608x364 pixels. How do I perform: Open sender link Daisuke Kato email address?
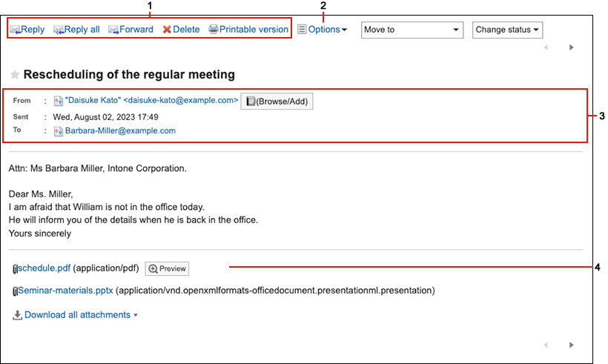click(x=151, y=100)
